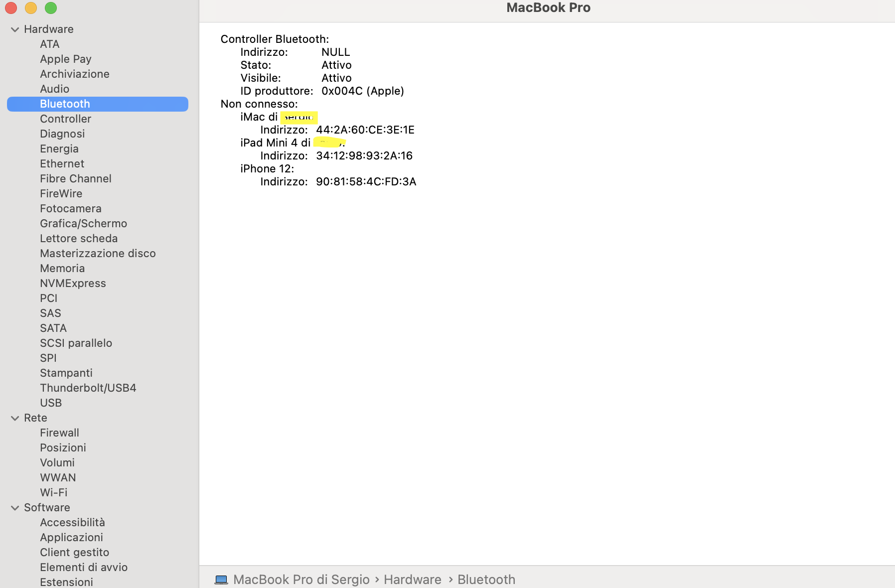Select Fotocamera in the sidebar
The image size is (895, 588).
(x=71, y=209)
